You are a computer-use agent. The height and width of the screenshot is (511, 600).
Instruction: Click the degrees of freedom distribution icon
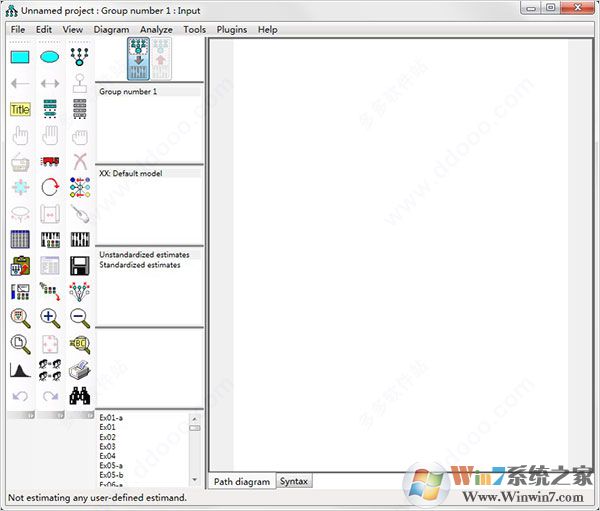click(x=20, y=370)
